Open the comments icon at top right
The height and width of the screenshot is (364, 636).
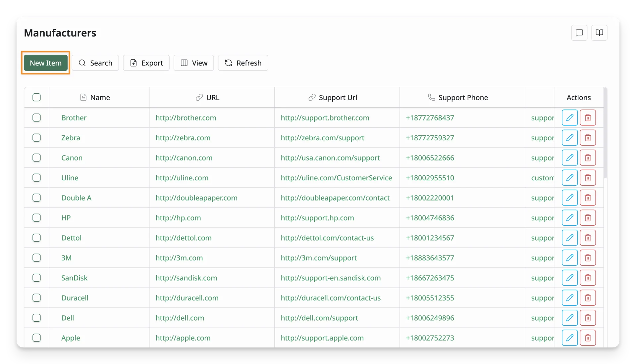[x=579, y=33]
